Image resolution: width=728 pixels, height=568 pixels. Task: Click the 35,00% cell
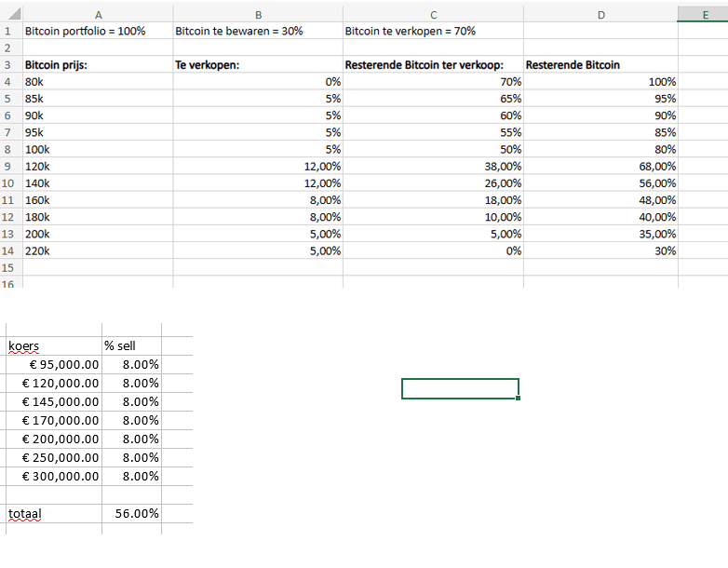[600, 234]
